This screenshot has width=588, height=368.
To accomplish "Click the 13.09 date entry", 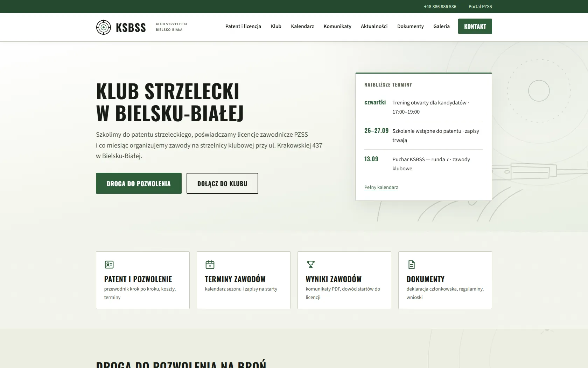I will (x=371, y=159).
